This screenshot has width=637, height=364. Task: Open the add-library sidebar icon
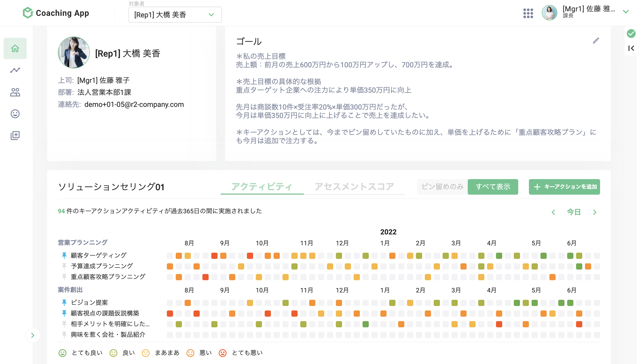tap(15, 136)
